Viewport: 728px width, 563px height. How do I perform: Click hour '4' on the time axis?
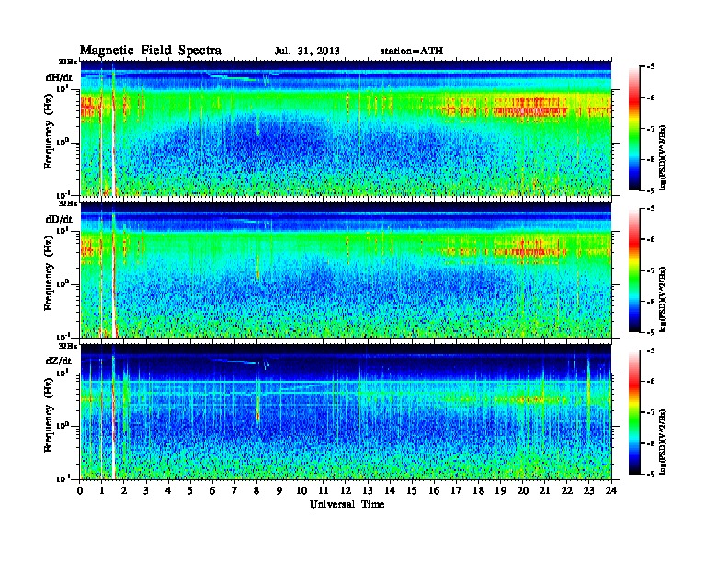click(x=168, y=490)
